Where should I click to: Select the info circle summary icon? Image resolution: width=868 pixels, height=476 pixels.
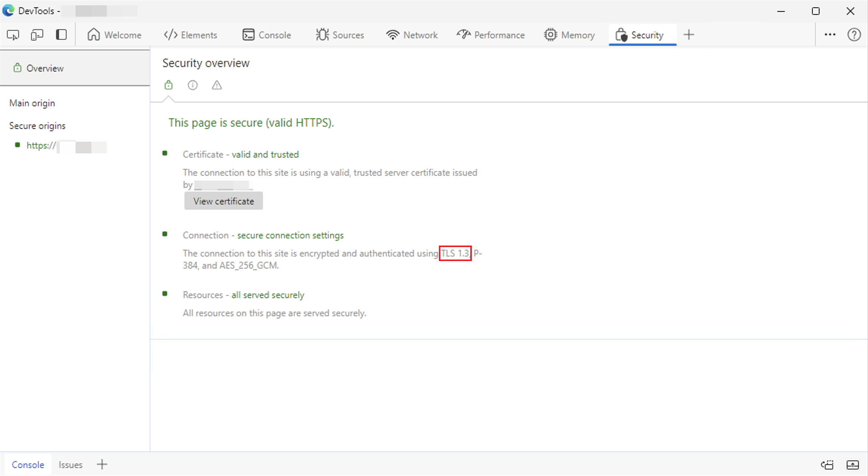click(193, 85)
